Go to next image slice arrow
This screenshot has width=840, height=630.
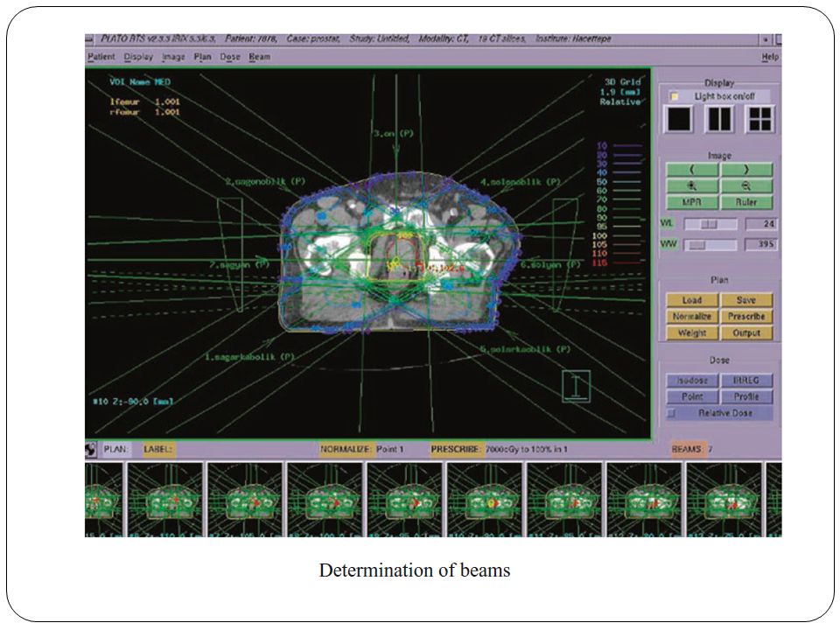coord(746,170)
